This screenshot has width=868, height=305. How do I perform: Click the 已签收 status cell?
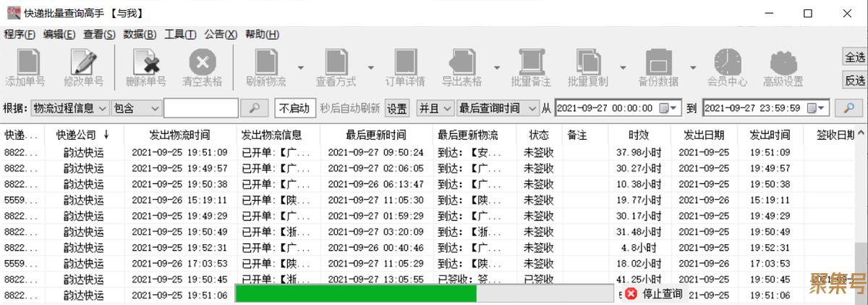click(x=539, y=279)
